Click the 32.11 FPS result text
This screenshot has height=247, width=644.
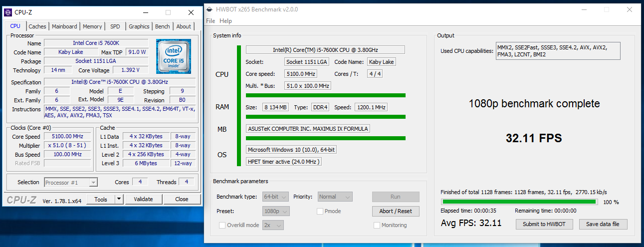tap(534, 138)
